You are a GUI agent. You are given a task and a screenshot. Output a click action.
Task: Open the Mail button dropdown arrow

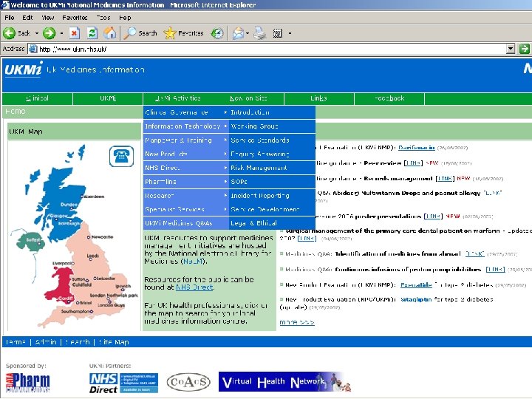pos(248,33)
